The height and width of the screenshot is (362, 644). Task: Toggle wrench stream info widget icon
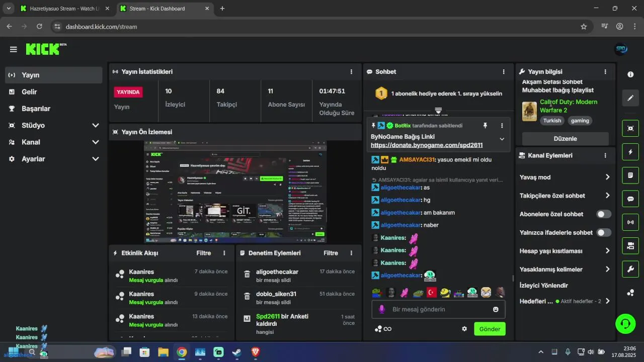pyautogui.click(x=630, y=269)
